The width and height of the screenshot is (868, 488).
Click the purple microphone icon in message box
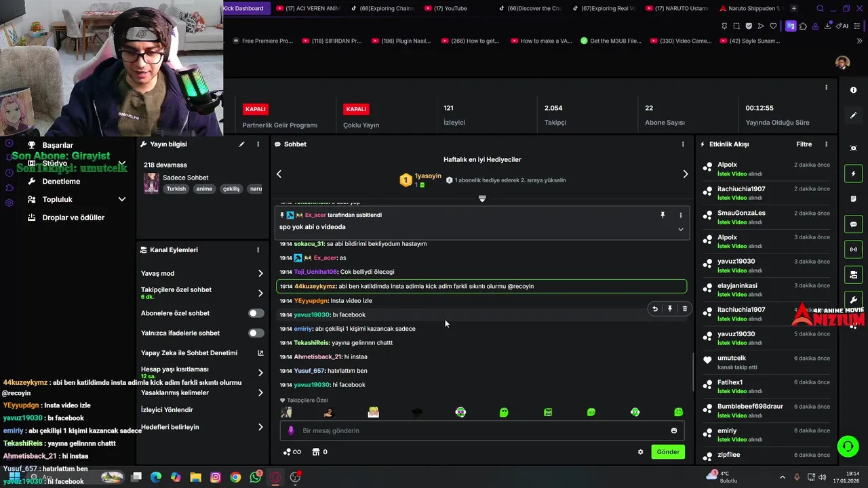(291, 430)
